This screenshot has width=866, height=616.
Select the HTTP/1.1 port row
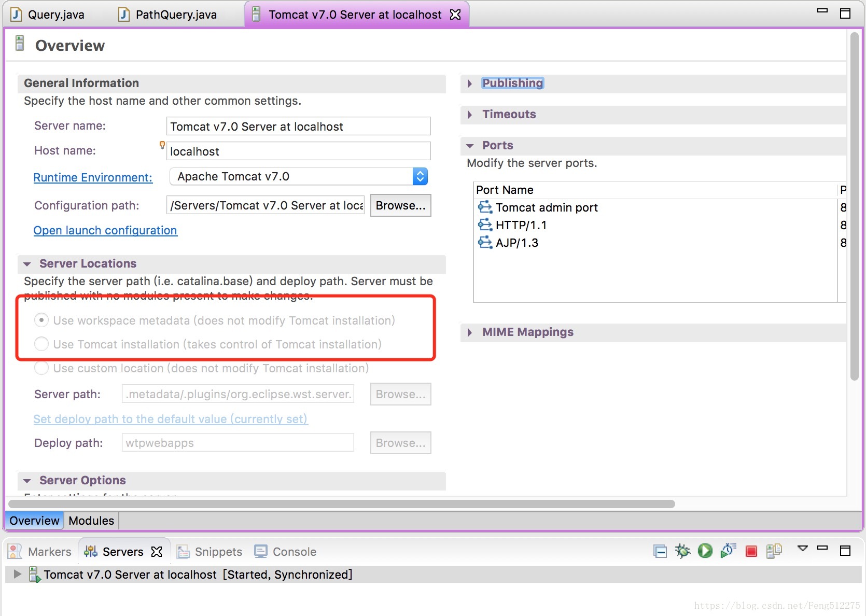[x=660, y=225]
